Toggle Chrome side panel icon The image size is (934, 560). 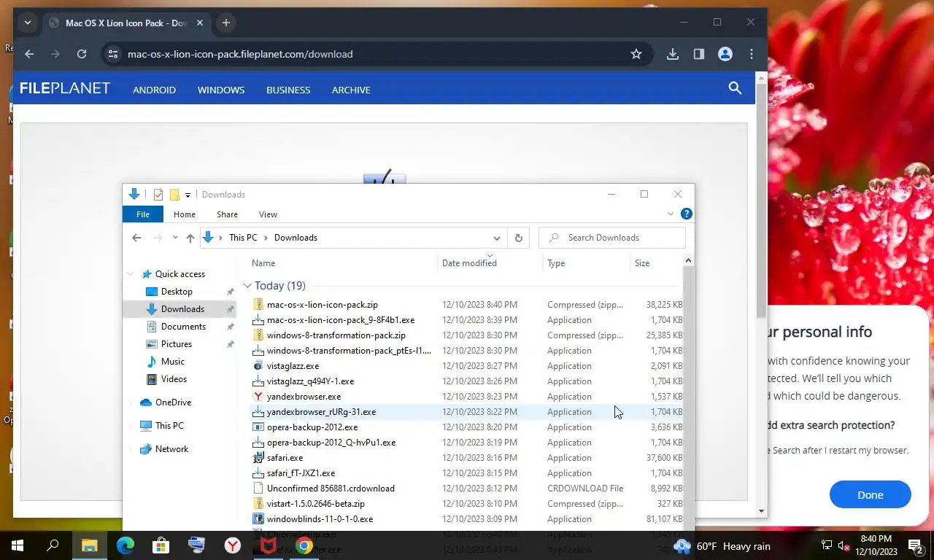pos(699,54)
